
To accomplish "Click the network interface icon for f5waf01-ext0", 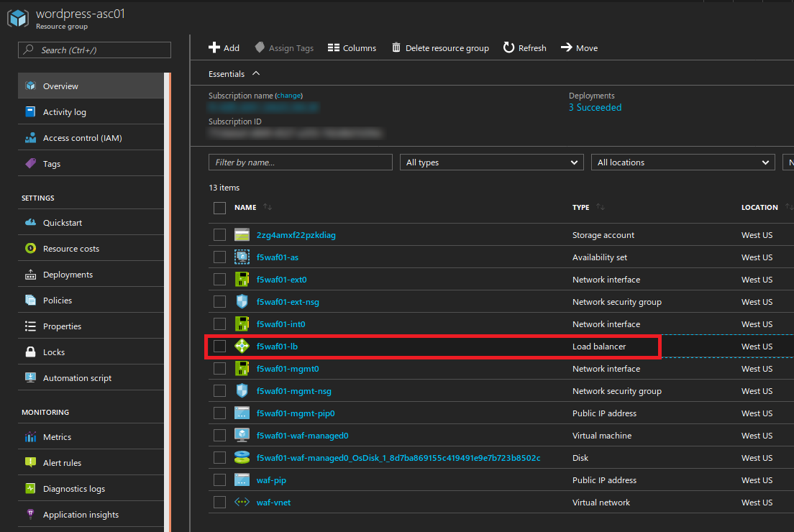I will (242, 280).
